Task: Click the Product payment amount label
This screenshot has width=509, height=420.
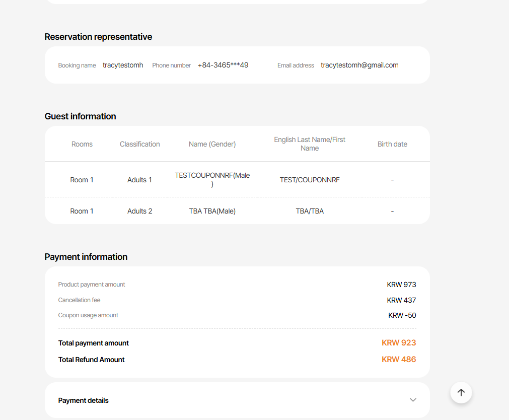Action: [x=92, y=285]
